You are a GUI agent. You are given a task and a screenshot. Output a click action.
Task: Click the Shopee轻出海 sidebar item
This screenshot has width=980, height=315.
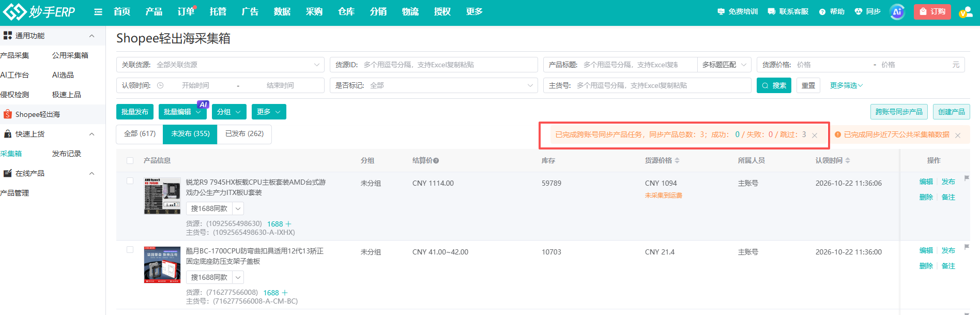coord(53,114)
